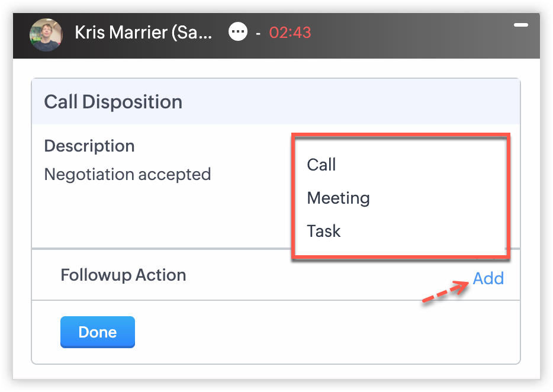Click the dash before the call timer

(258, 33)
